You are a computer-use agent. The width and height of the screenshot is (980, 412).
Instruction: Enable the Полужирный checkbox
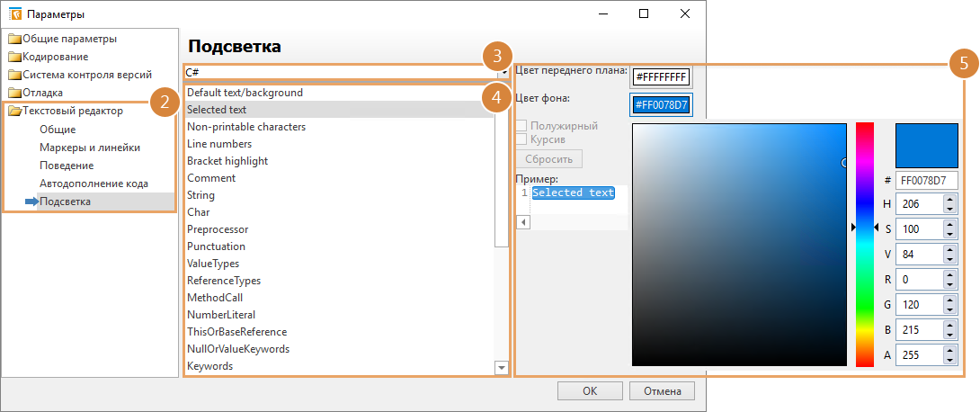pyautogui.click(x=521, y=127)
